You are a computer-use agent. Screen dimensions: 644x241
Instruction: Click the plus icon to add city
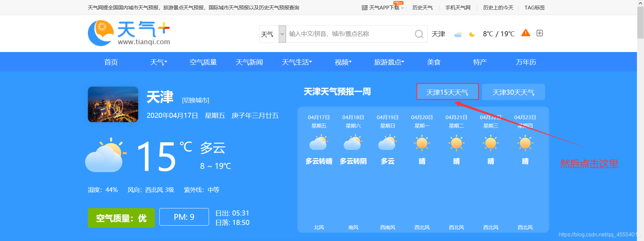(x=540, y=33)
